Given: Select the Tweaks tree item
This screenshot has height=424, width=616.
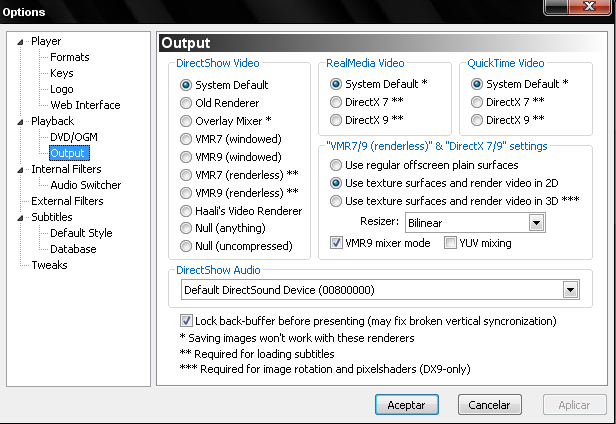Looking at the screenshot, I should [49, 265].
